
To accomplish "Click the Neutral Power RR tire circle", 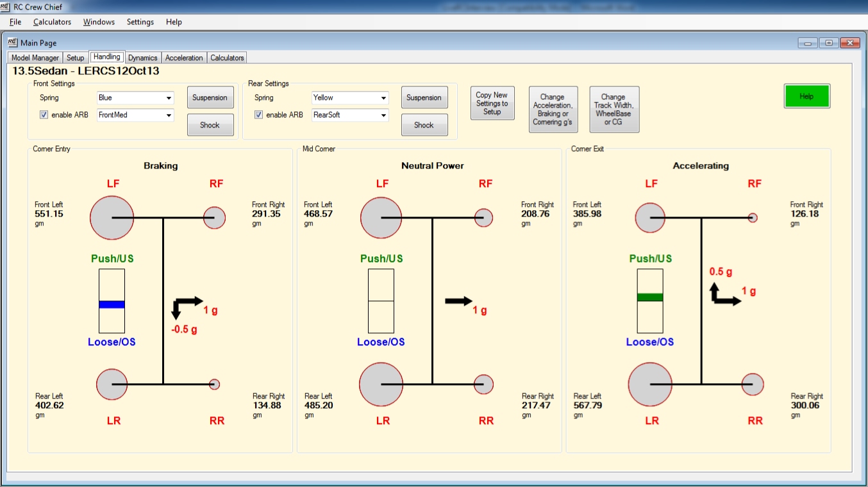I will point(484,384).
